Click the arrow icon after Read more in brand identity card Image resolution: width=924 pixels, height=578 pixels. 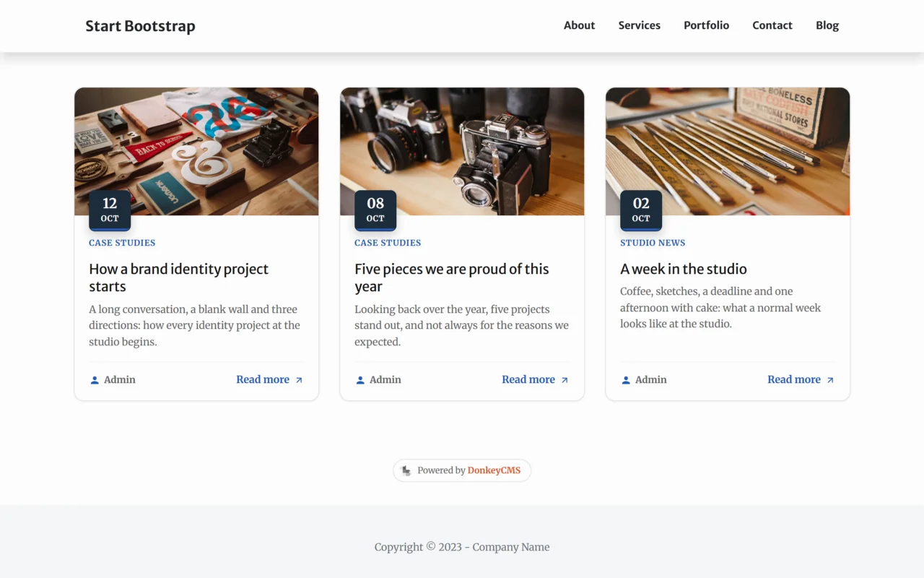click(299, 380)
